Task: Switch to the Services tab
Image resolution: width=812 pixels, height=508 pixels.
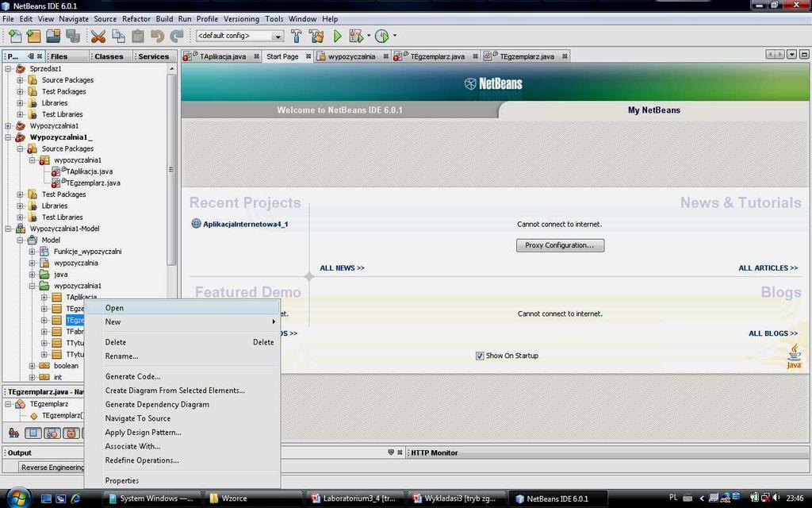Action: click(153, 56)
